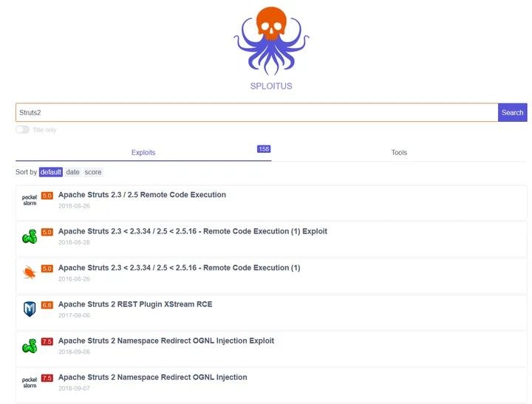Click date 2018-08-28 under the (1) Exploit result
532x404 pixels.
tap(74, 242)
